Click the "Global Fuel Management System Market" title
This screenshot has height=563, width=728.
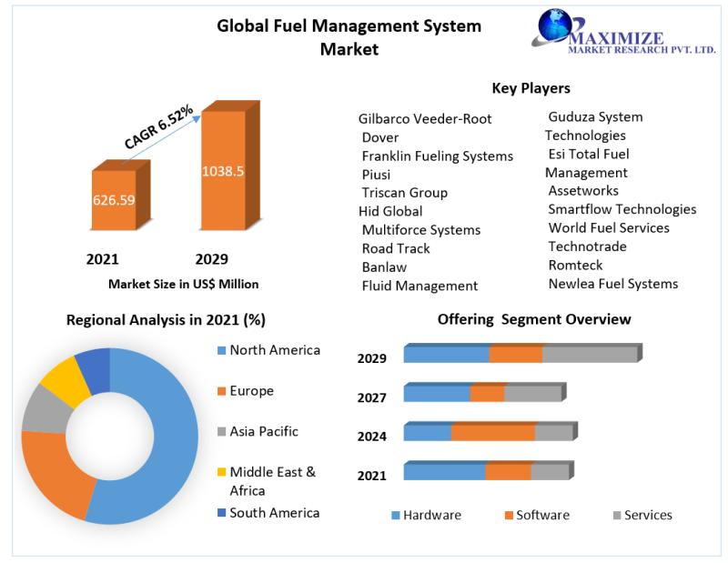pos(349,37)
